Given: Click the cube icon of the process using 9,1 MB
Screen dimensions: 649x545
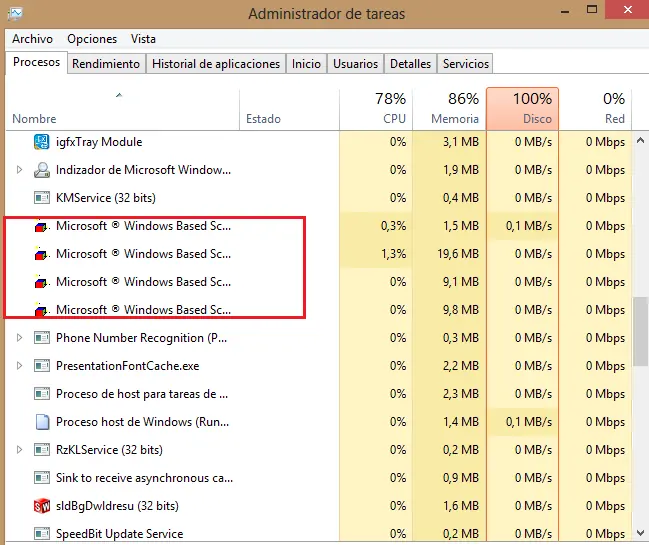Looking at the screenshot, I should 41,282.
